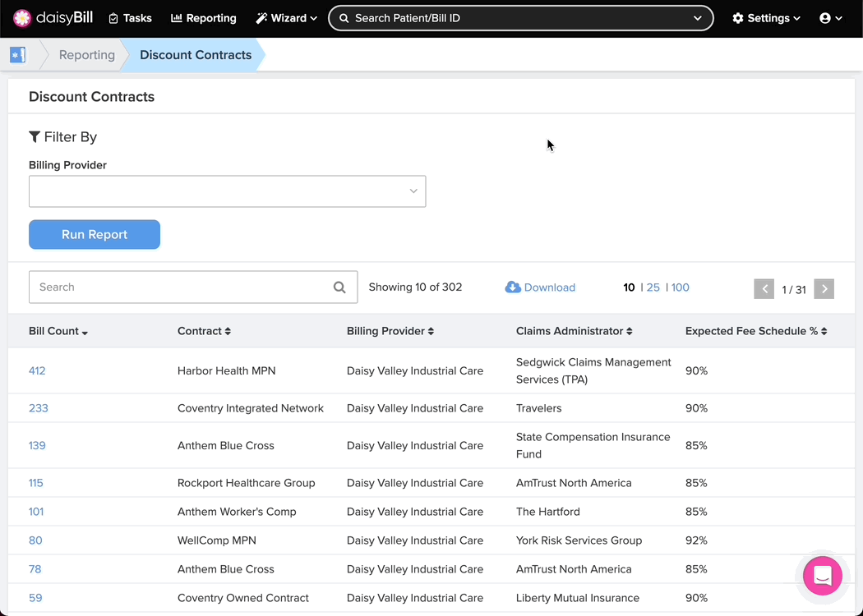This screenshot has height=616, width=863.
Task: Click into the table Search field
Action: (x=193, y=287)
